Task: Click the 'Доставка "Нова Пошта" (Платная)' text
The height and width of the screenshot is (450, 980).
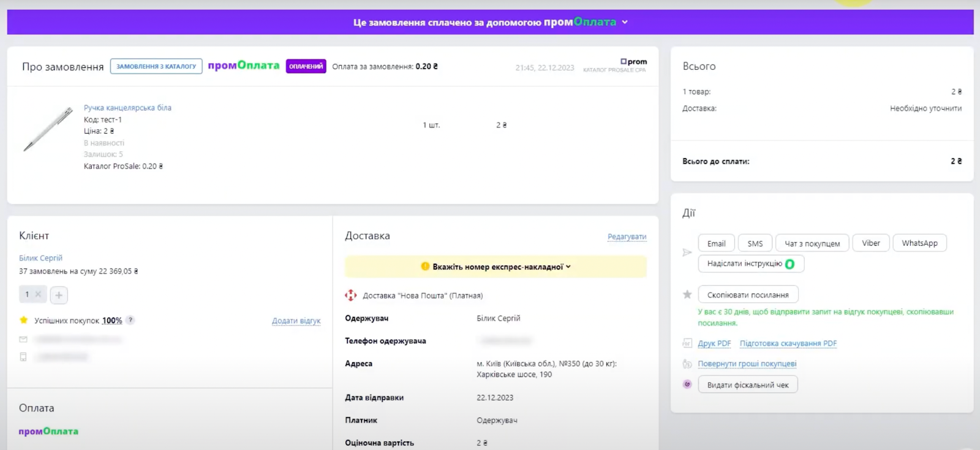Action: click(x=423, y=296)
